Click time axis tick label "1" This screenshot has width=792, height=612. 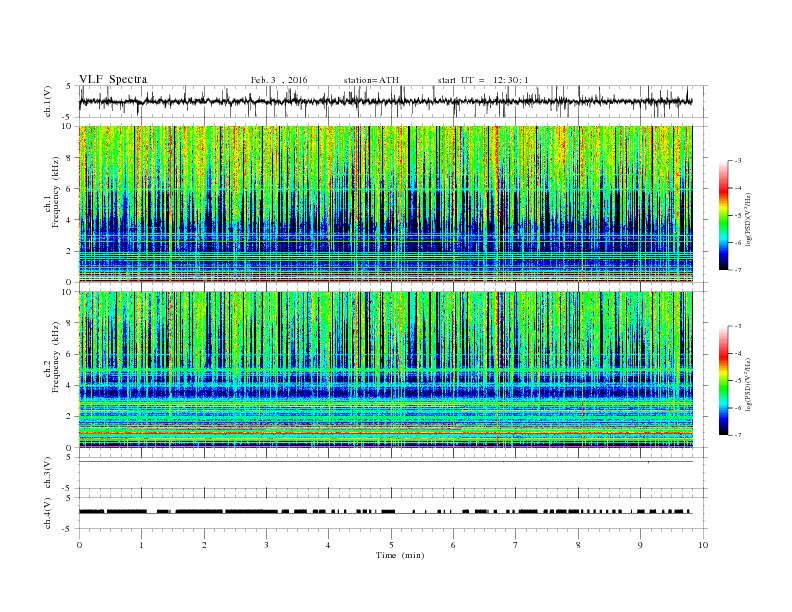pyautogui.click(x=141, y=545)
